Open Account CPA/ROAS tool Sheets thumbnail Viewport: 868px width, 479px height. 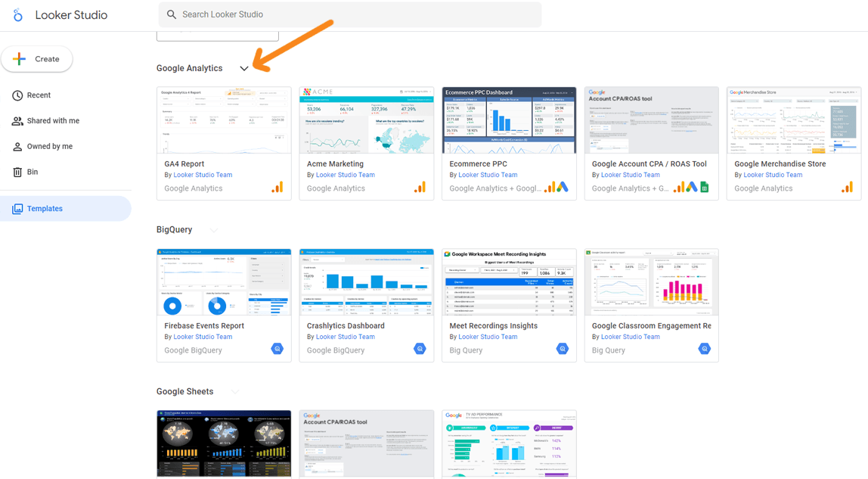[367, 443]
